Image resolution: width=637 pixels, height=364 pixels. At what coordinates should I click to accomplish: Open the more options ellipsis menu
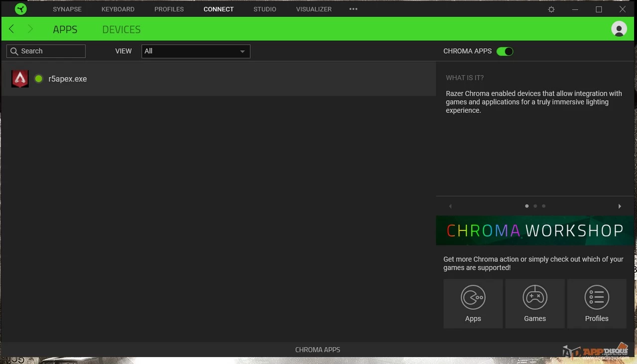[353, 9]
